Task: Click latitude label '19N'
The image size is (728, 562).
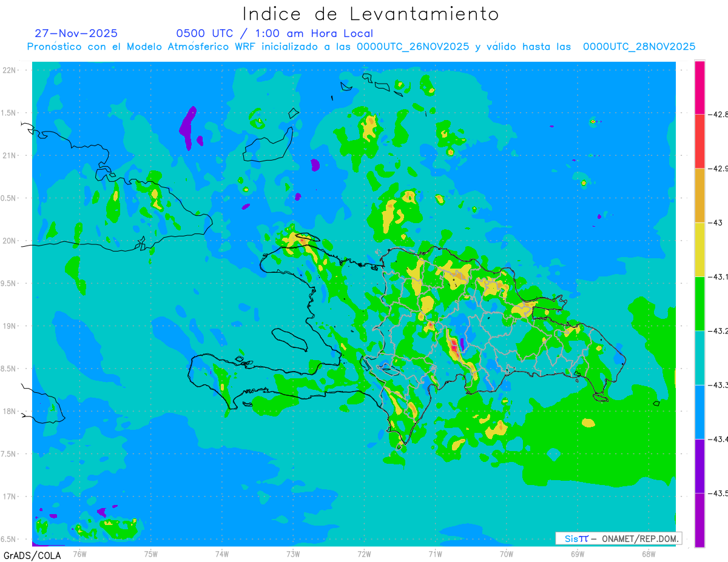Action: click(x=10, y=326)
